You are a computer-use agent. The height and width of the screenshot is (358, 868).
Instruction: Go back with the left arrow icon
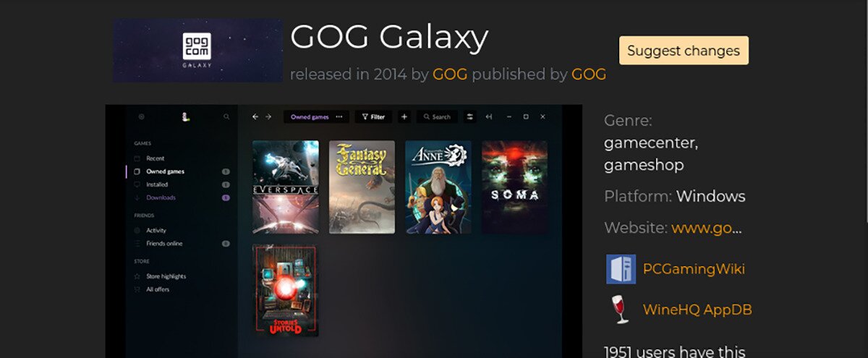(255, 116)
